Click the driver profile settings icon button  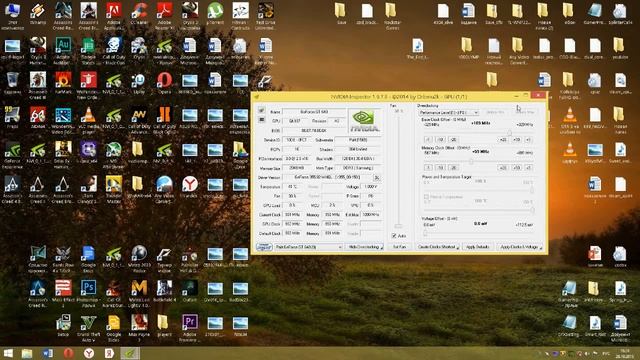377,178
